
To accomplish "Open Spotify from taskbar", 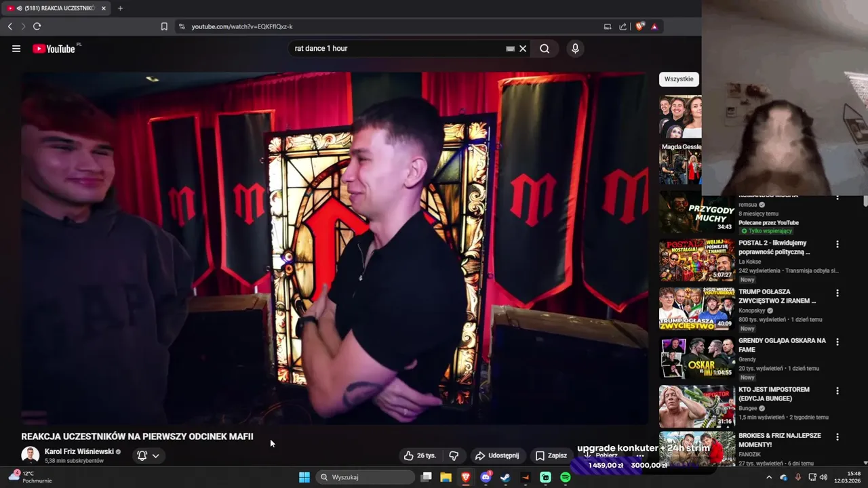I will coord(565,477).
